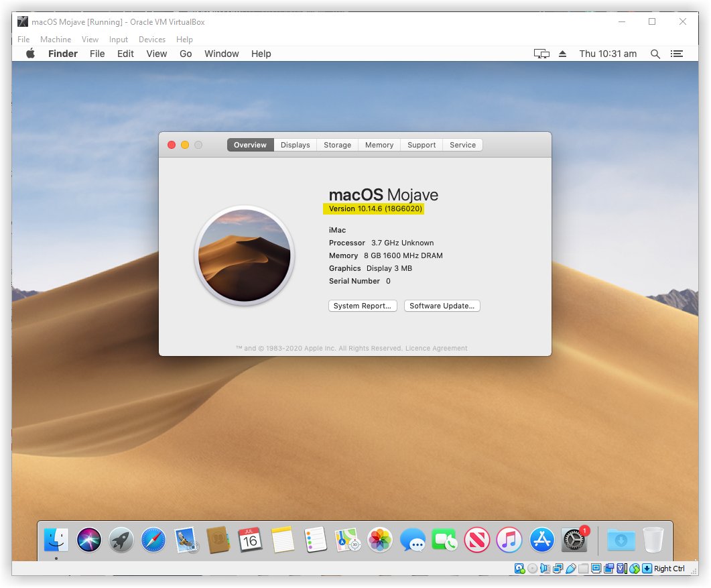Launch Safari from the Dock
Image resolution: width=711 pixels, height=588 pixels.
(x=153, y=540)
